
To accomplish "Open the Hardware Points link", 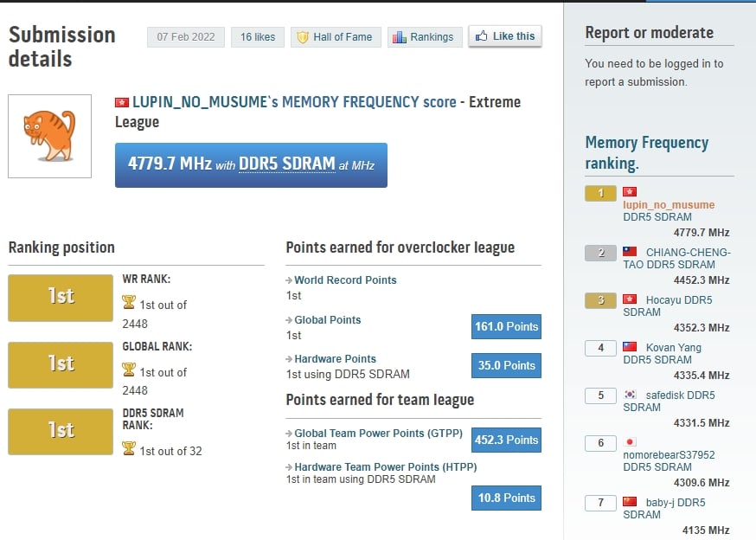I will click(335, 359).
